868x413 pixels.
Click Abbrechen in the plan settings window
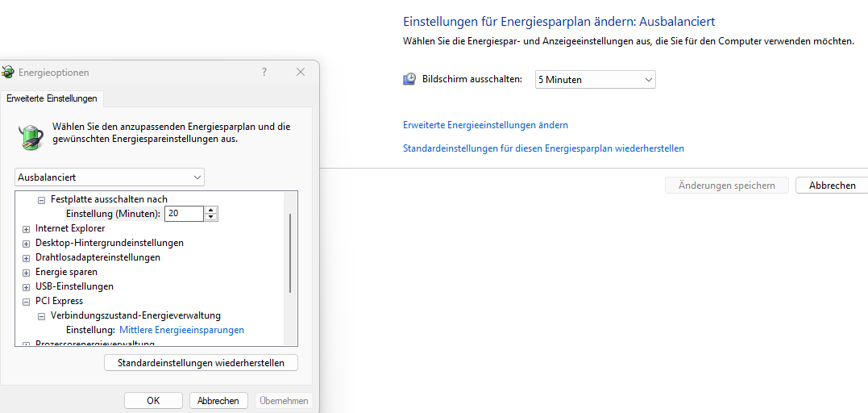tap(832, 186)
